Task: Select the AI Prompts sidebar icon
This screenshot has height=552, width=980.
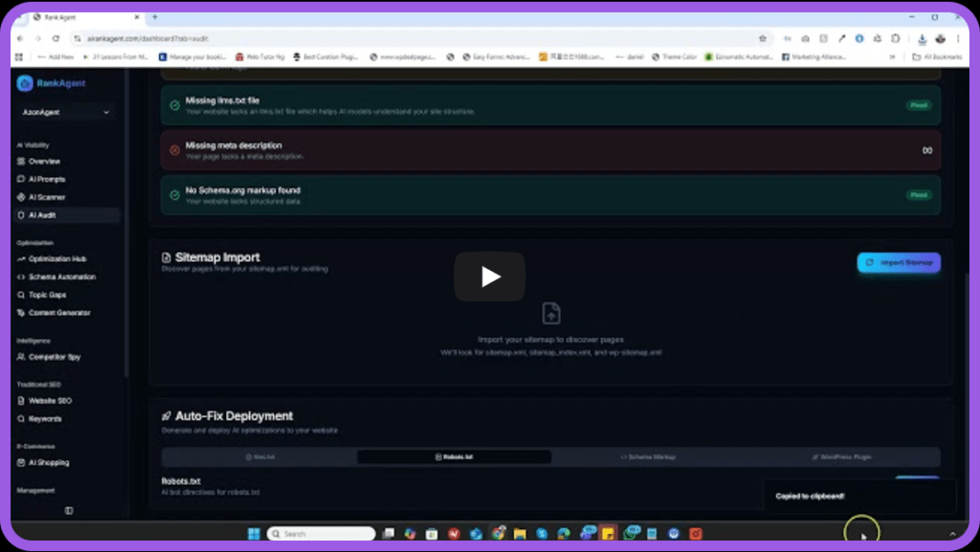Action: tap(22, 179)
